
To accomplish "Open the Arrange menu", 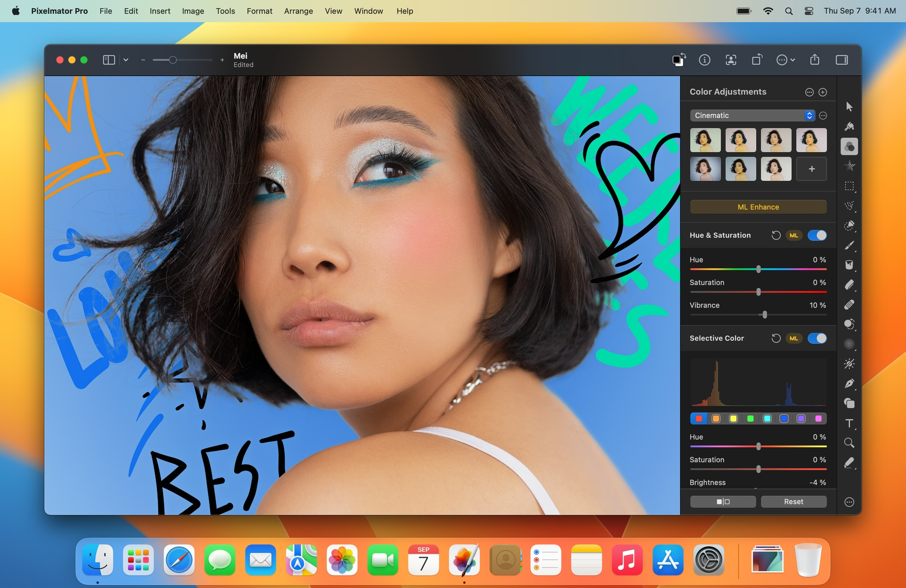I will (x=298, y=11).
